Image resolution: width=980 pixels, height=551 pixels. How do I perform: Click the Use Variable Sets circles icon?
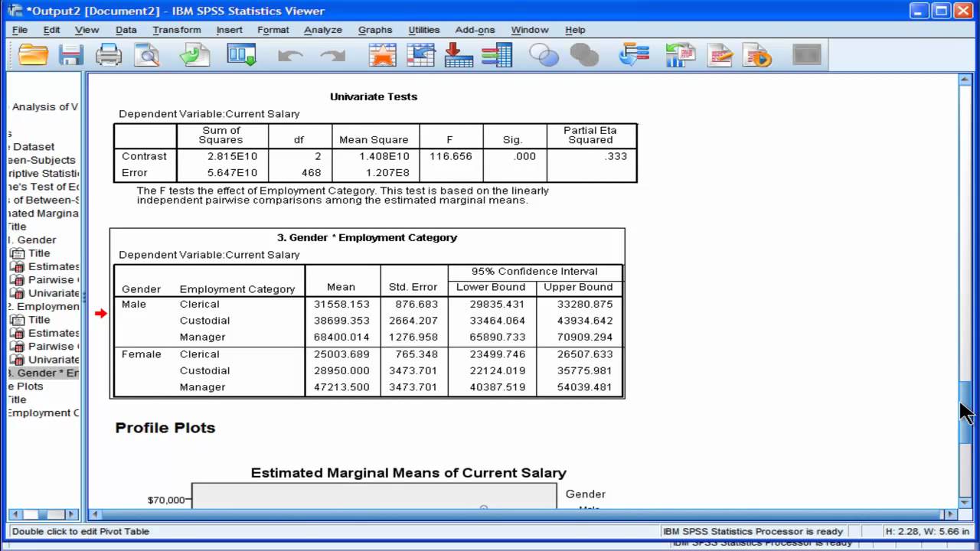544,56
